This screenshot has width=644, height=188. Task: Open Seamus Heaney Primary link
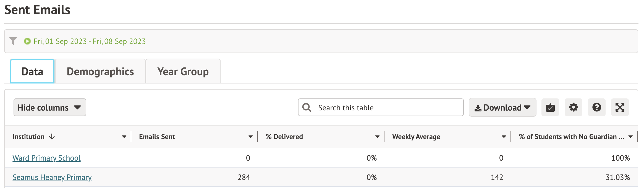pyautogui.click(x=52, y=177)
